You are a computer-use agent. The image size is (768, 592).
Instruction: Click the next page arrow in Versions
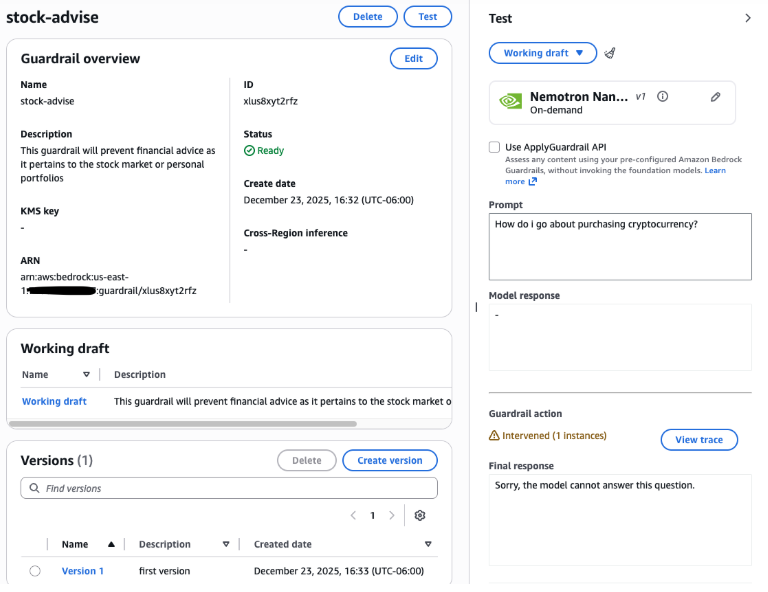pyautogui.click(x=391, y=516)
